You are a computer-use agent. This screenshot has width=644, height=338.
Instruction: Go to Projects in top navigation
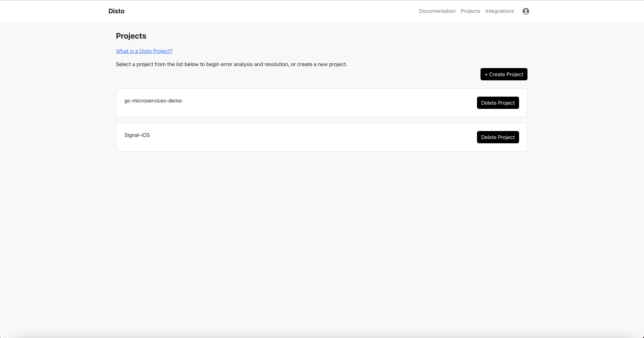[470, 11]
